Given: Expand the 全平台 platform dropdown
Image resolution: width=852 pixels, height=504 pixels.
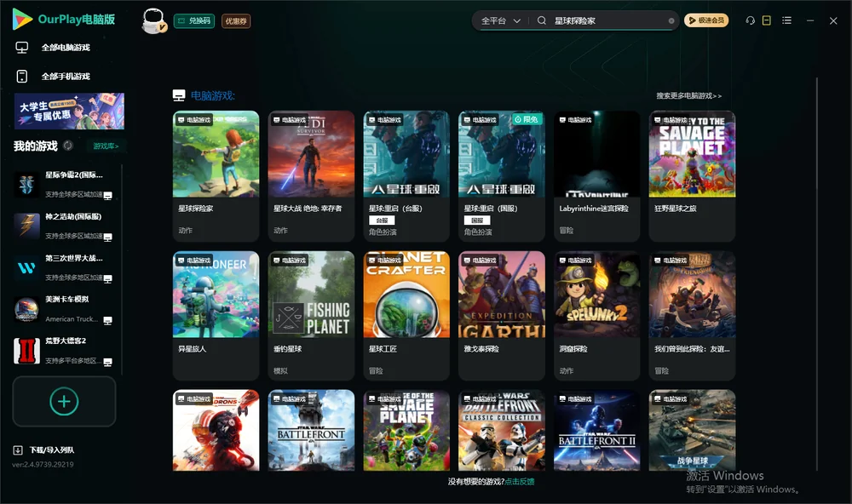Looking at the screenshot, I should pos(500,20).
